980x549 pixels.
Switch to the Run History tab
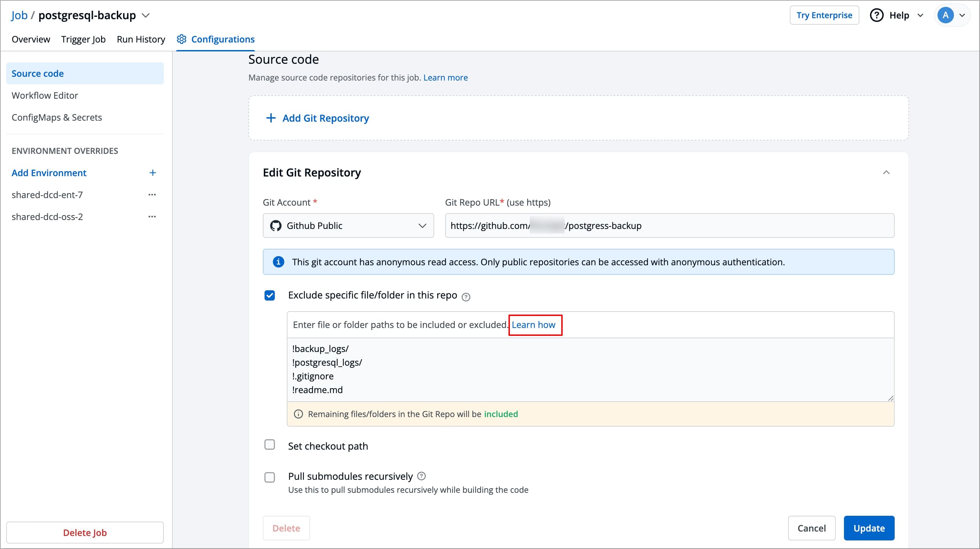tap(141, 39)
